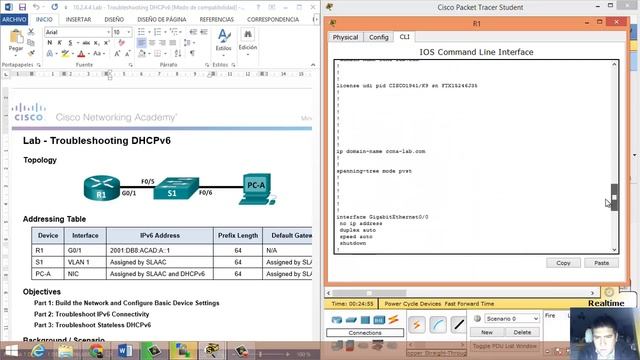Open the Scenario 0 dropdown
The image size is (640, 360).
pyautogui.click(x=511, y=318)
